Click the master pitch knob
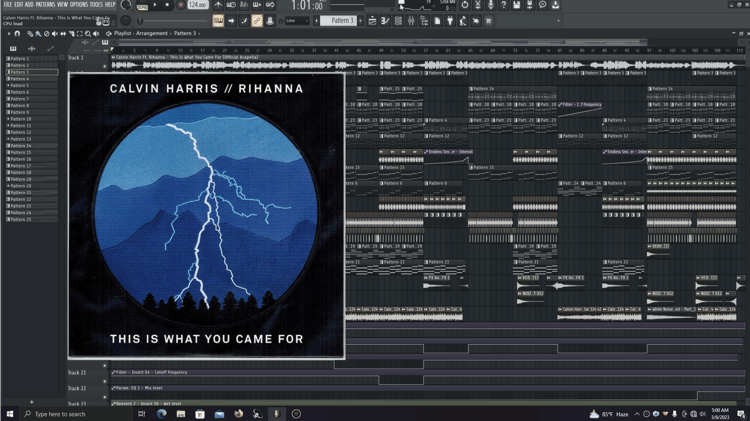 (125, 20)
